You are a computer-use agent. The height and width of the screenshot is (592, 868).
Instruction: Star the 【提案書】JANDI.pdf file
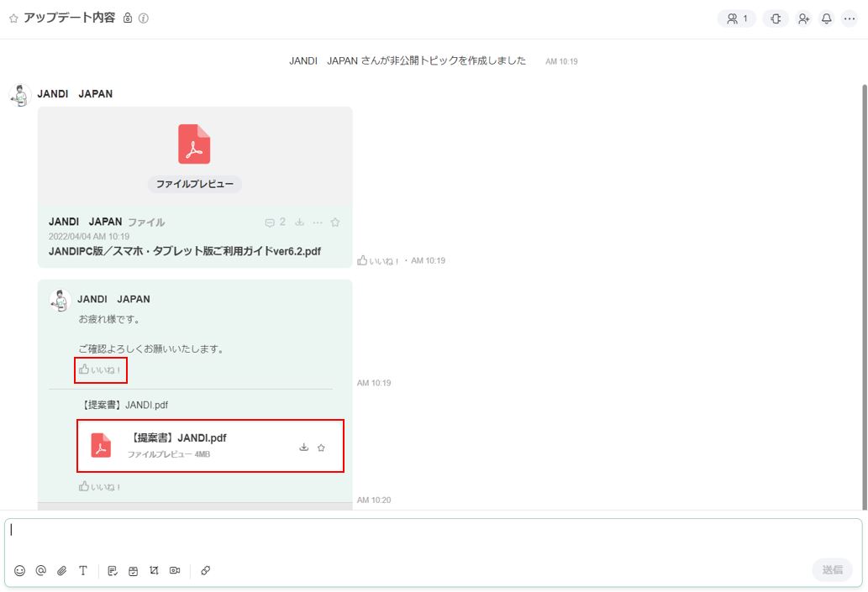(321, 448)
